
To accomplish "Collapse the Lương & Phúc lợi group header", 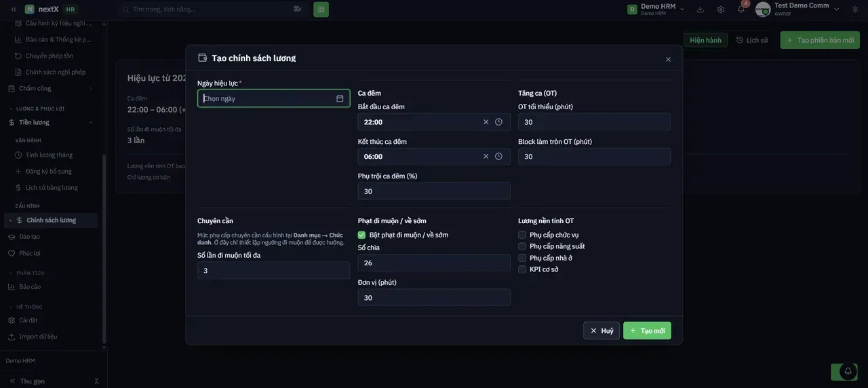I will (x=37, y=109).
